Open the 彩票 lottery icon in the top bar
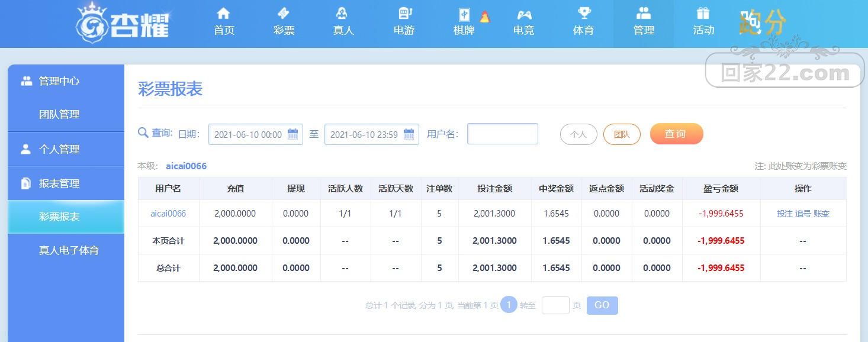 [x=284, y=14]
